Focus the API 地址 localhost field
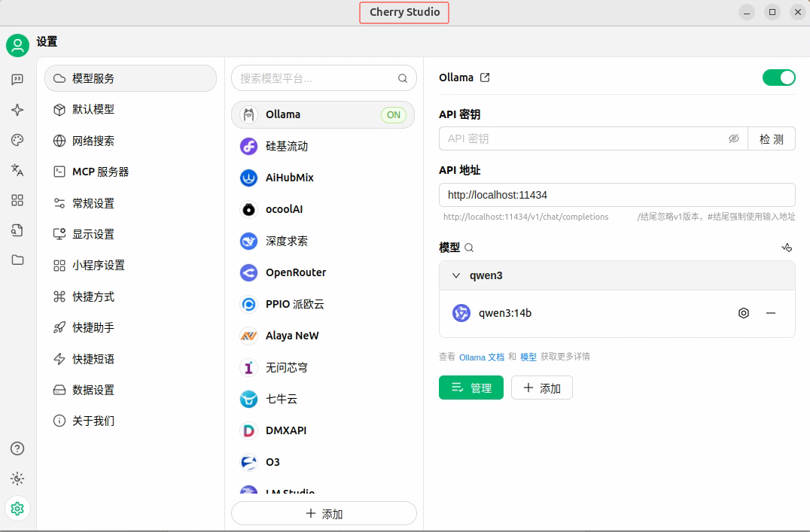Screen dimensions: 810x532 click(617, 195)
